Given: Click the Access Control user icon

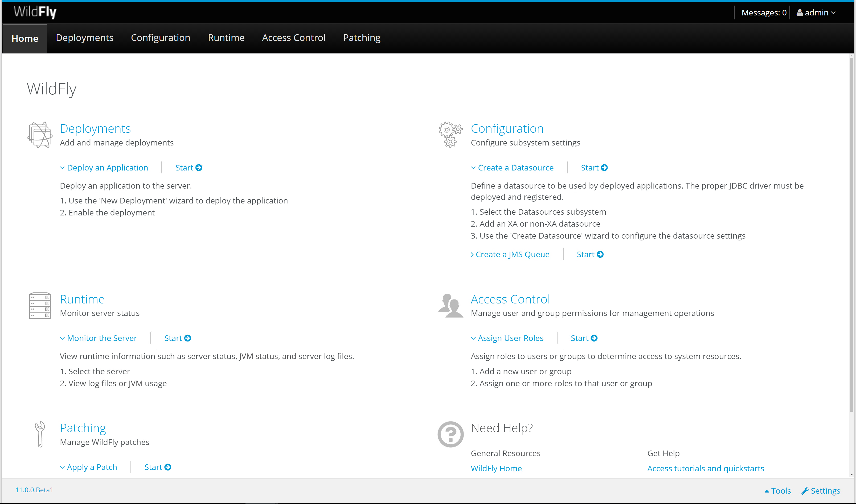Looking at the screenshot, I should click(x=450, y=305).
